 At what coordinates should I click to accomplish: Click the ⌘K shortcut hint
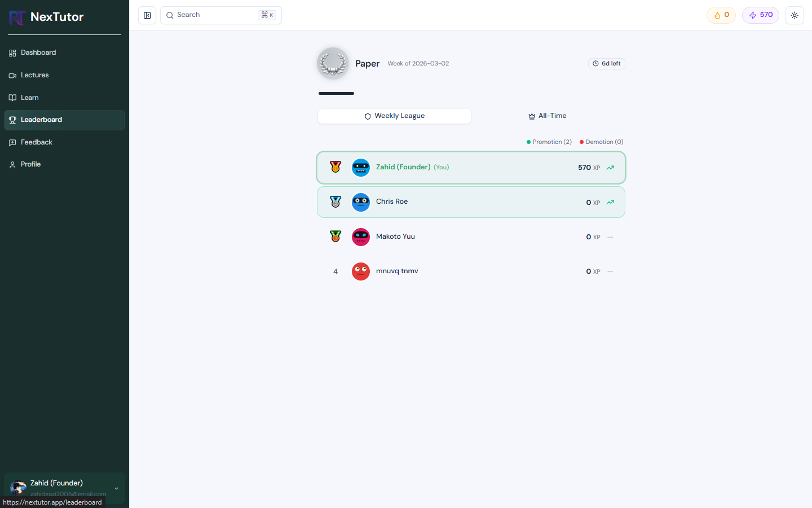(267, 15)
